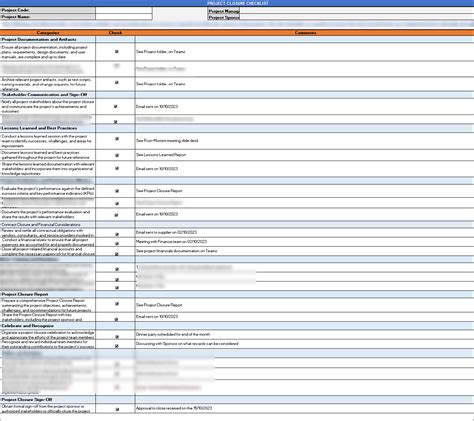Click the empty Project Name value cell
474x421 pixels.
coord(124,17)
